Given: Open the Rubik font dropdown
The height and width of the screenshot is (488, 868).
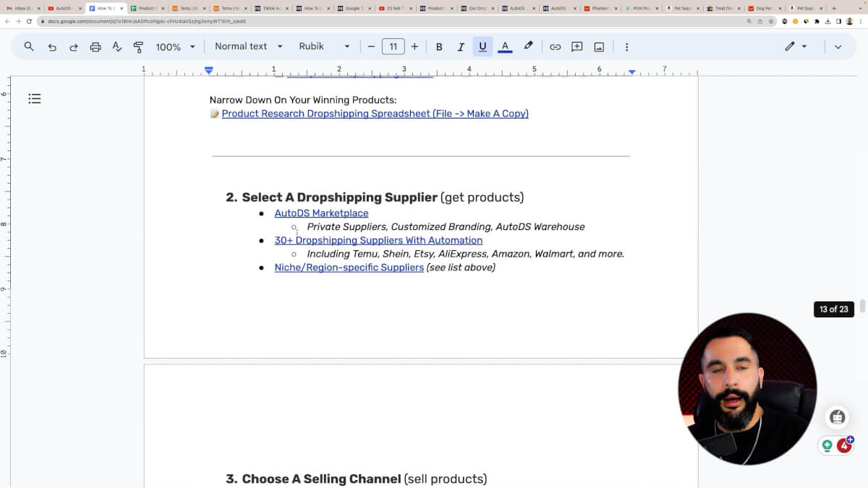Looking at the screenshot, I should (324, 46).
